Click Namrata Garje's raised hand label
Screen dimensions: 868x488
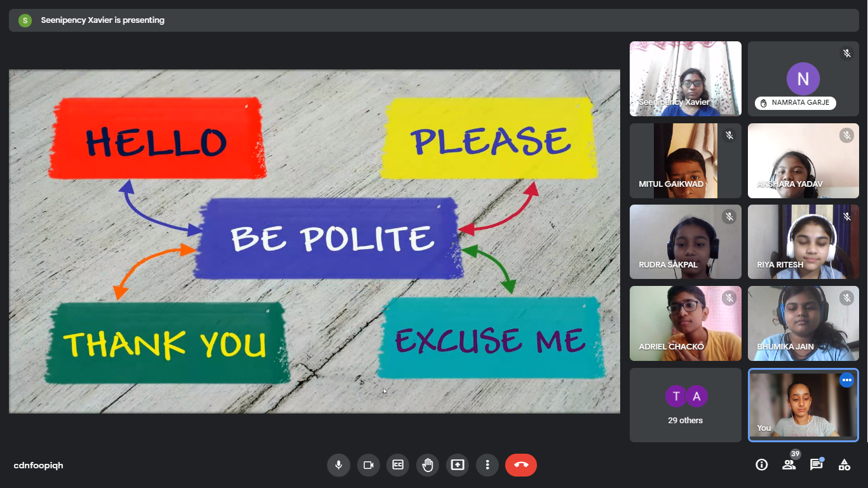796,103
